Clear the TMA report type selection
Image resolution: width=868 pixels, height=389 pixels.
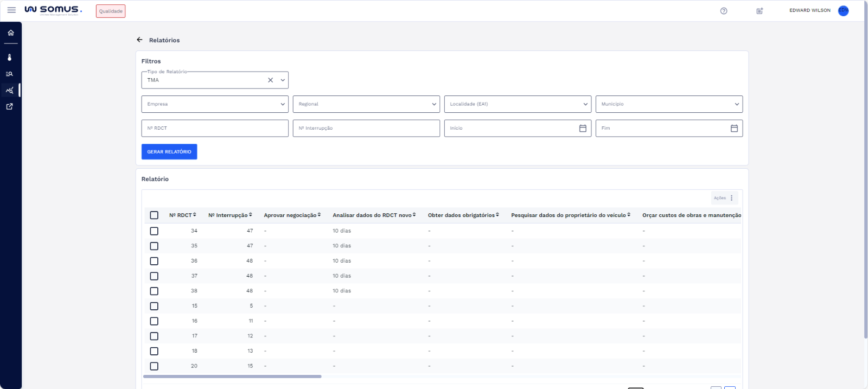(270, 80)
